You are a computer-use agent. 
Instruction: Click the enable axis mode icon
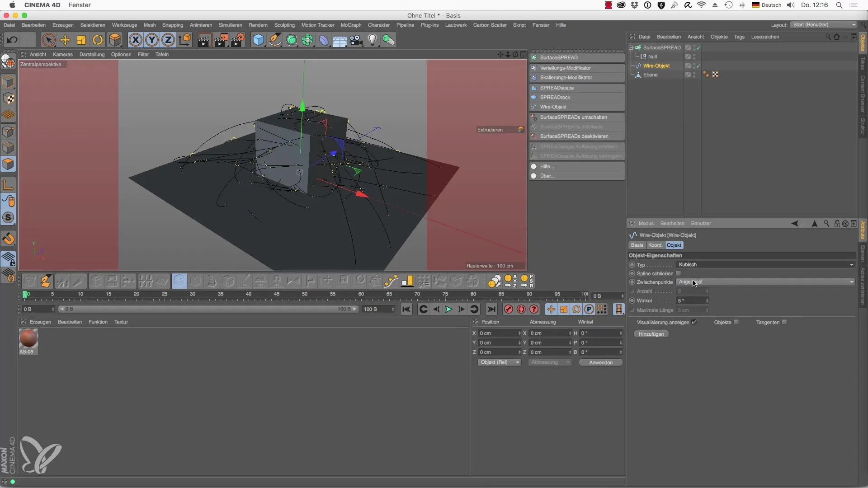8,184
